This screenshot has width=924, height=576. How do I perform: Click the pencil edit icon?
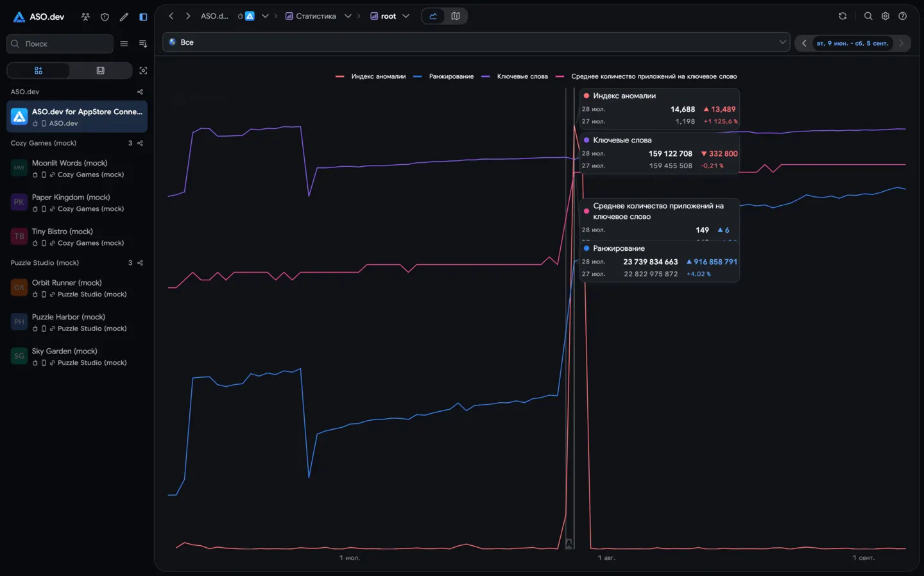point(124,17)
